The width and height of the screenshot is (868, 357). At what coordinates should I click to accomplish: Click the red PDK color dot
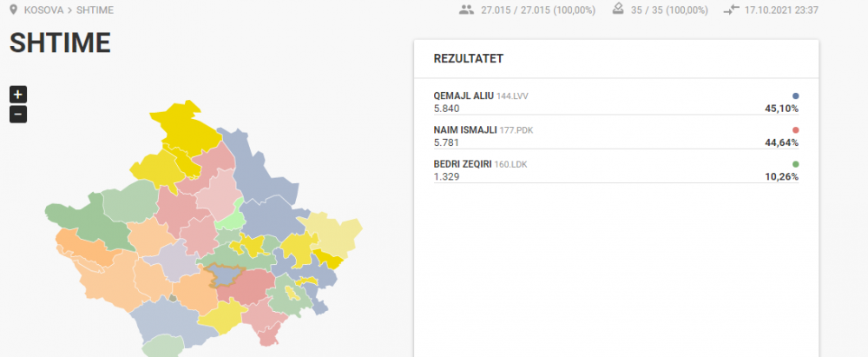click(x=795, y=130)
